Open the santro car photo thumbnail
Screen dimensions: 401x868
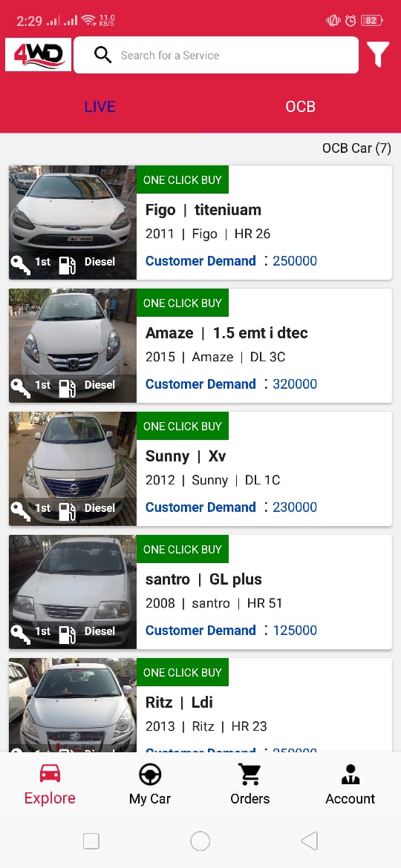(73, 592)
